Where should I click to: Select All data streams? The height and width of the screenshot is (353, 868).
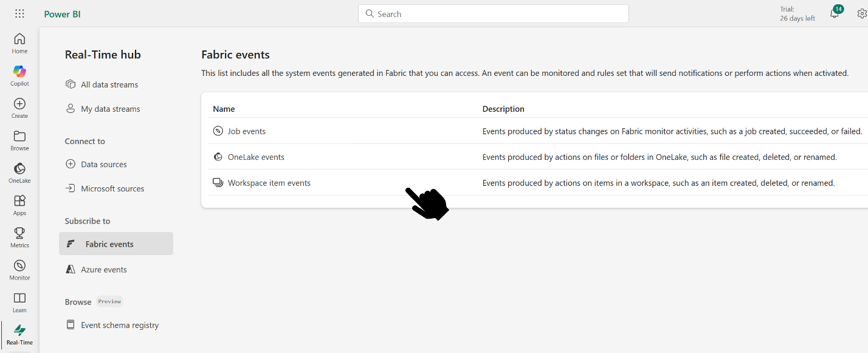tap(109, 84)
